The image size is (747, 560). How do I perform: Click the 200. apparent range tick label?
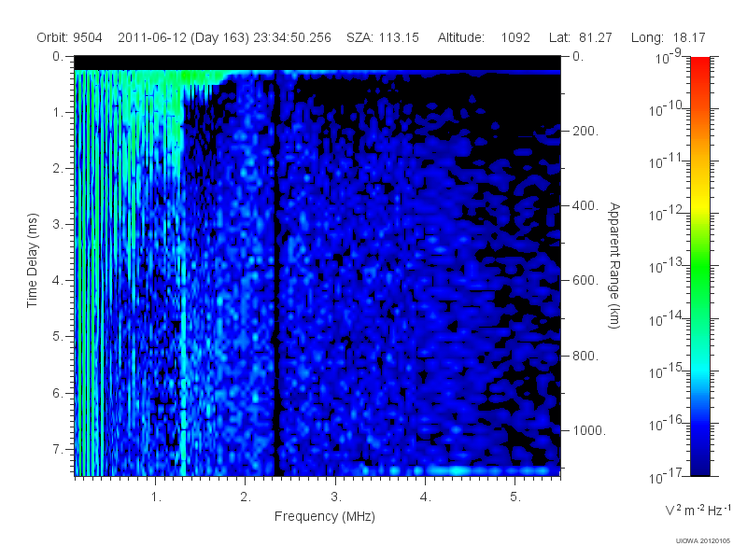(x=585, y=131)
